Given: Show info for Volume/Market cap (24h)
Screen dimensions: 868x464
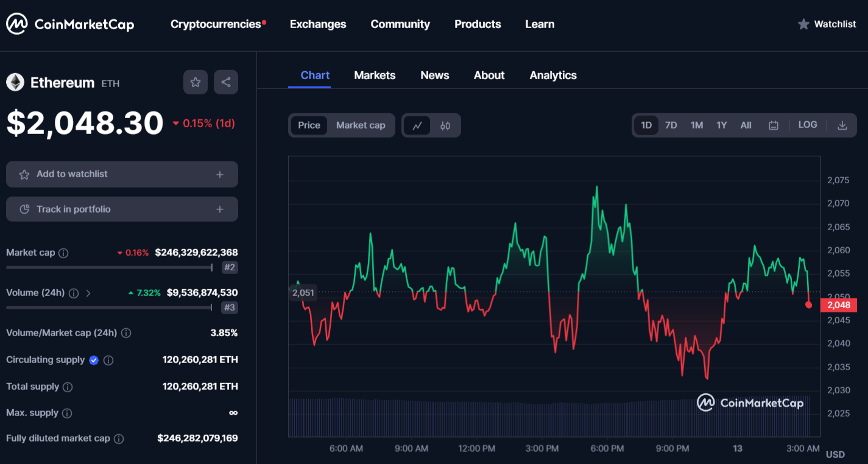Looking at the screenshot, I should [126, 333].
